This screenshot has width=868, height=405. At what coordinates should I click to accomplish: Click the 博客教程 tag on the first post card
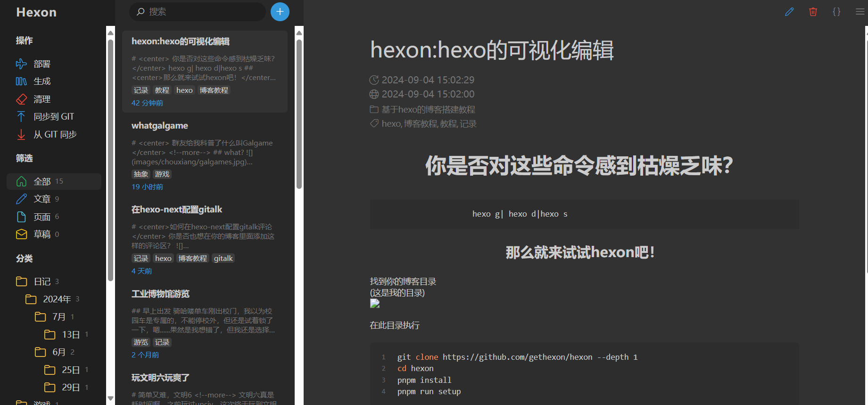[214, 90]
